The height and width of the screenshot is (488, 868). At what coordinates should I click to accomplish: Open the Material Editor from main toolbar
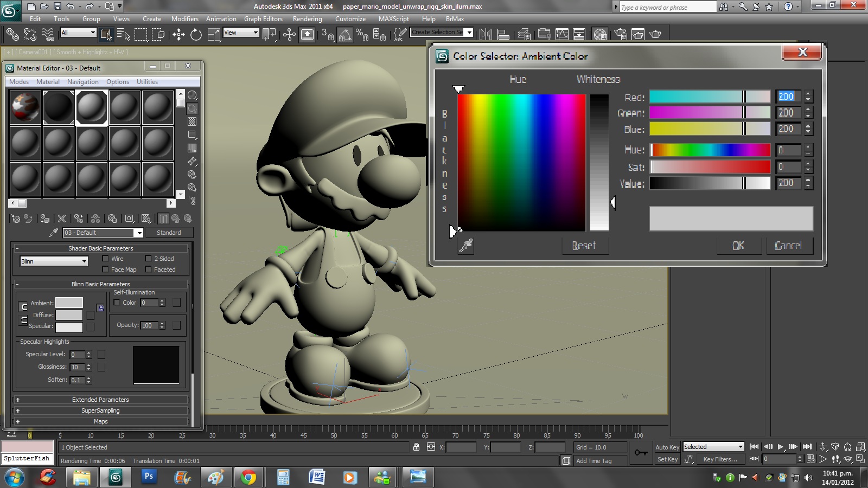[600, 35]
